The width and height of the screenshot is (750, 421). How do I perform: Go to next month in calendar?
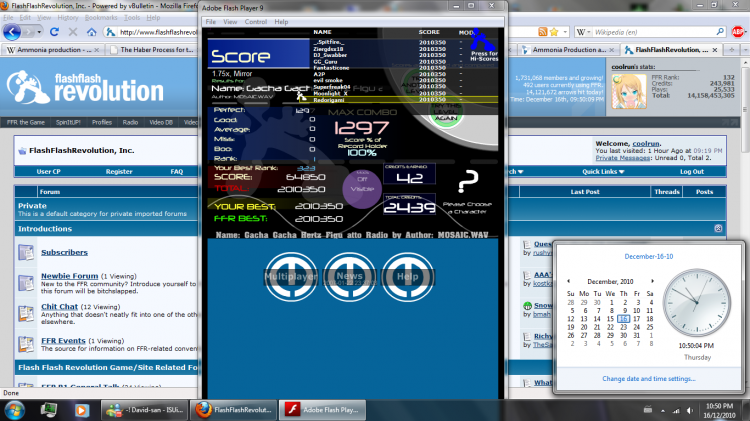tap(652, 281)
